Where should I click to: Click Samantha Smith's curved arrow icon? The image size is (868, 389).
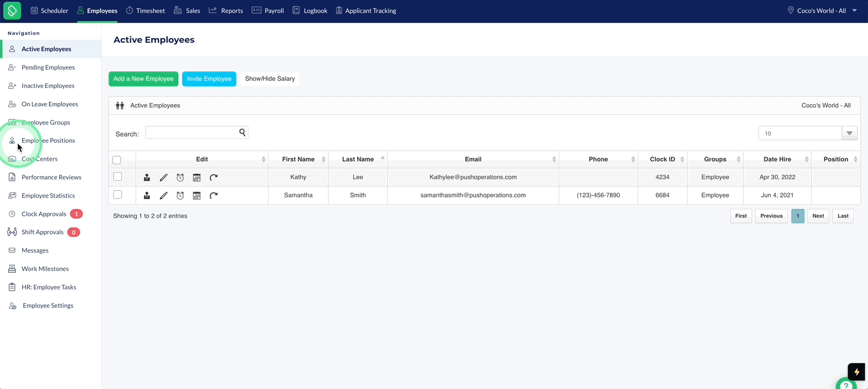click(213, 195)
